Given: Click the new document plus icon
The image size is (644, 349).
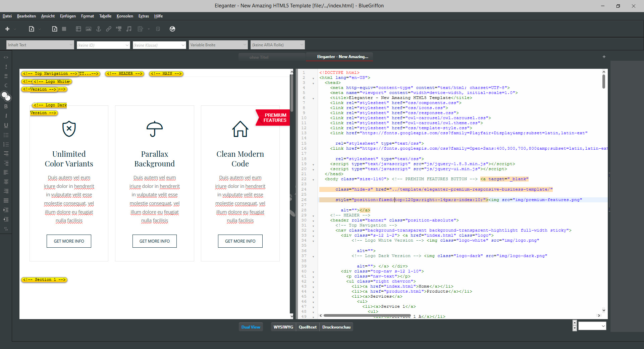Looking at the screenshot, I should pyautogui.click(x=7, y=29).
